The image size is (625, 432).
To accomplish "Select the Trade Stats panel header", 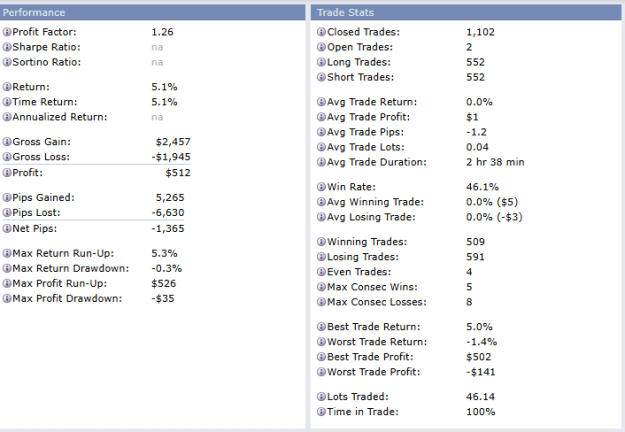I will pyautogui.click(x=466, y=12).
